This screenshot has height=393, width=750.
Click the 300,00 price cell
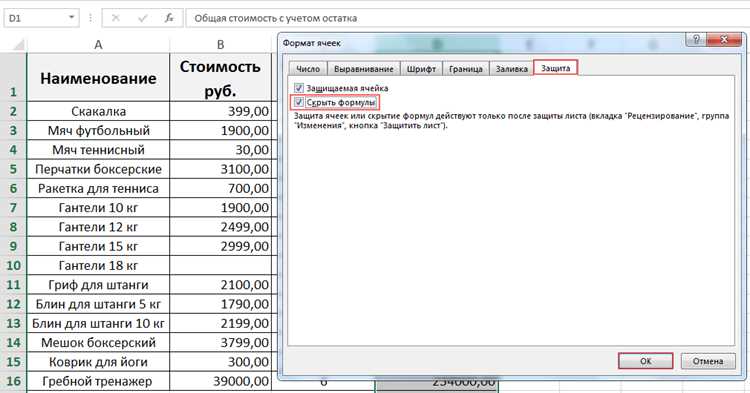coord(221,362)
